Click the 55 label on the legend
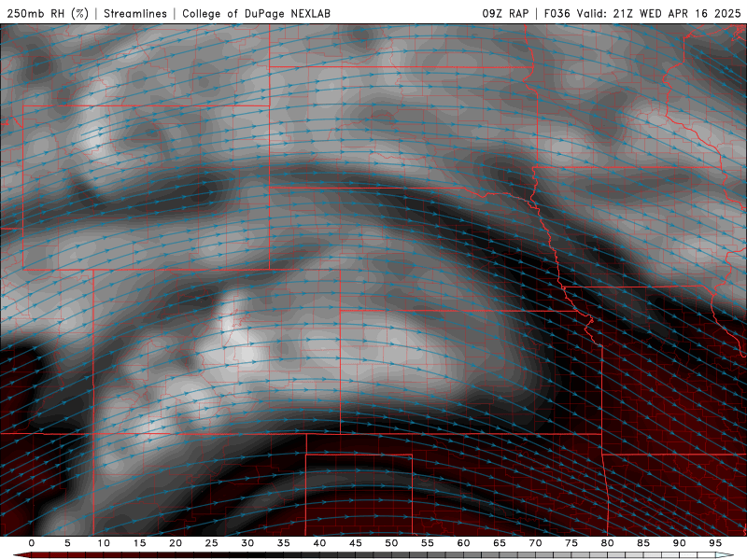 [x=428, y=543]
